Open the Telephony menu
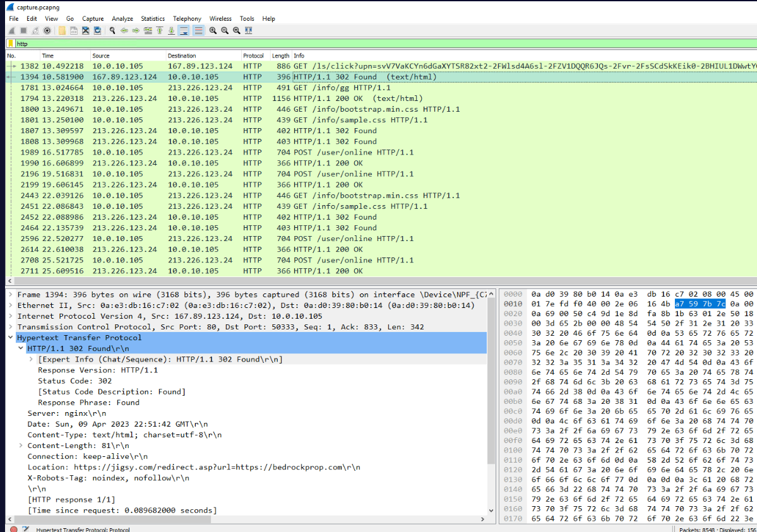 coord(187,18)
